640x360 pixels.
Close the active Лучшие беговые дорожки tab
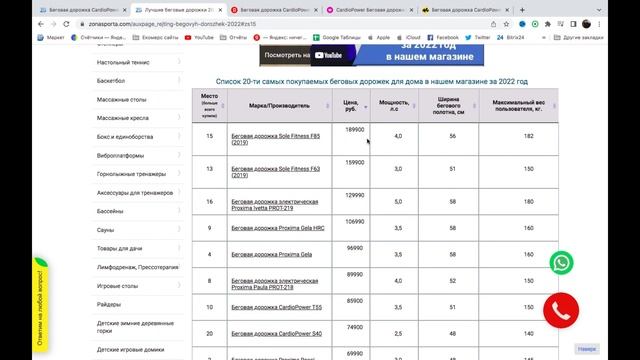click(220, 10)
